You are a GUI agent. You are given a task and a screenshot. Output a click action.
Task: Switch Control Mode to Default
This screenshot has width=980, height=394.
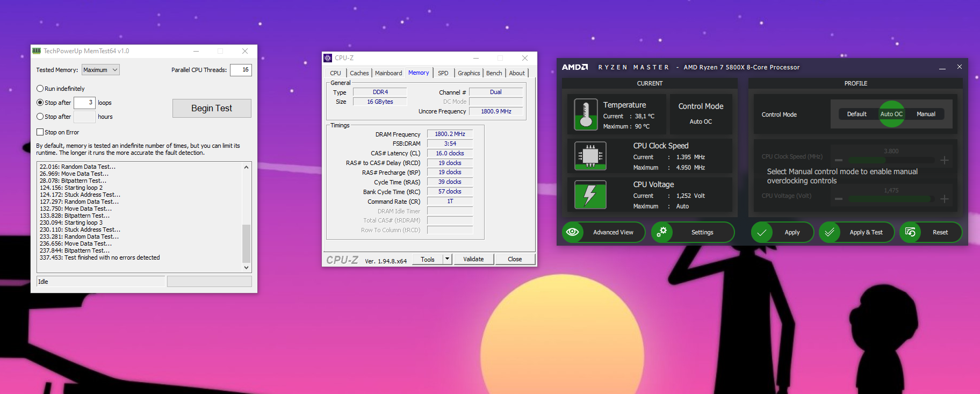click(856, 114)
